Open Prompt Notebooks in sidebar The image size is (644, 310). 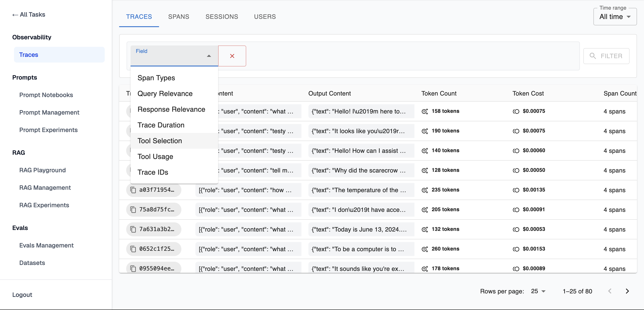coord(46,95)
